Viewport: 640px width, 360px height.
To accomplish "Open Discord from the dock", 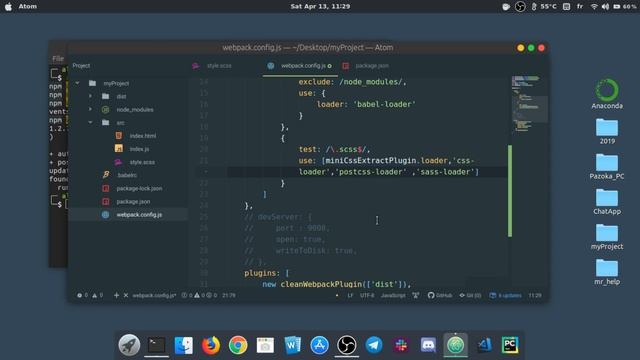I will tap(428, 345).
